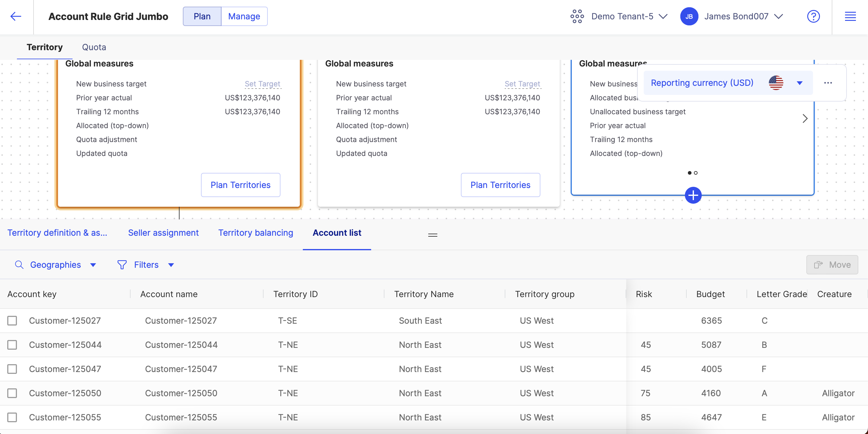The height and width of the screenshot is (434, 868).
Task: Select the Territory balancing tab
Action: click(x=255, y=232)
